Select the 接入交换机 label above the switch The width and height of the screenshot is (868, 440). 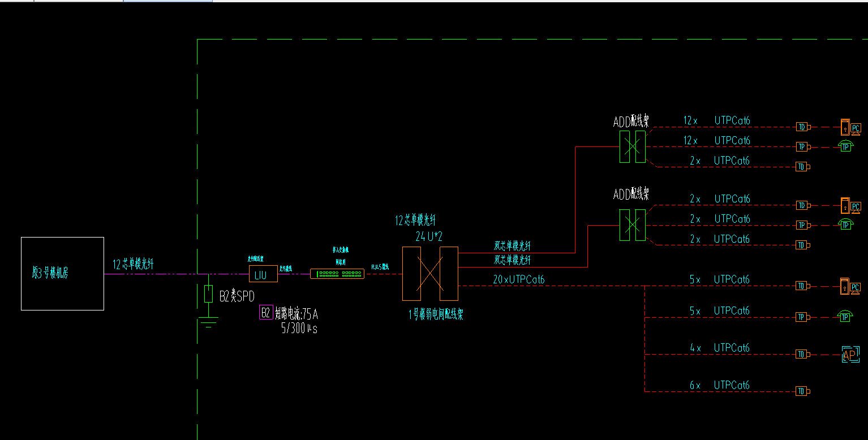tap(341, 249)
